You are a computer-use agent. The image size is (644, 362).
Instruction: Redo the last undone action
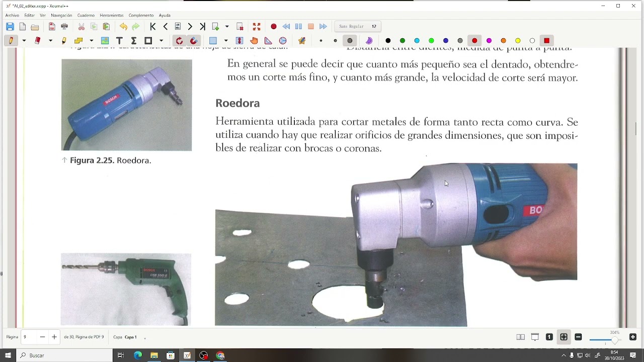click(136, 27)
